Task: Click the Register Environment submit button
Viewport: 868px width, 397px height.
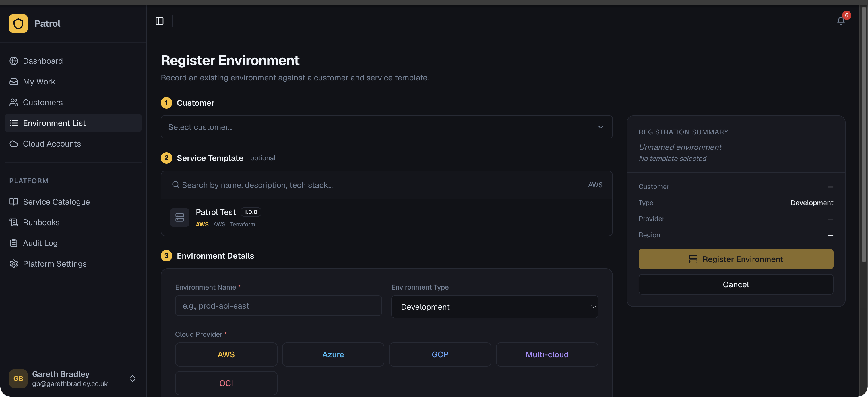Action: click(736, 259)
